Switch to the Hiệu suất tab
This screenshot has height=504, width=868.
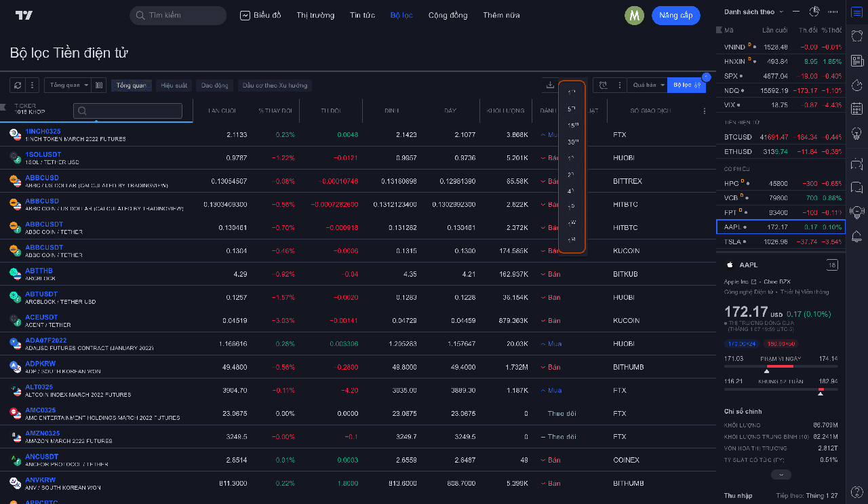click(x=174, y=85)
